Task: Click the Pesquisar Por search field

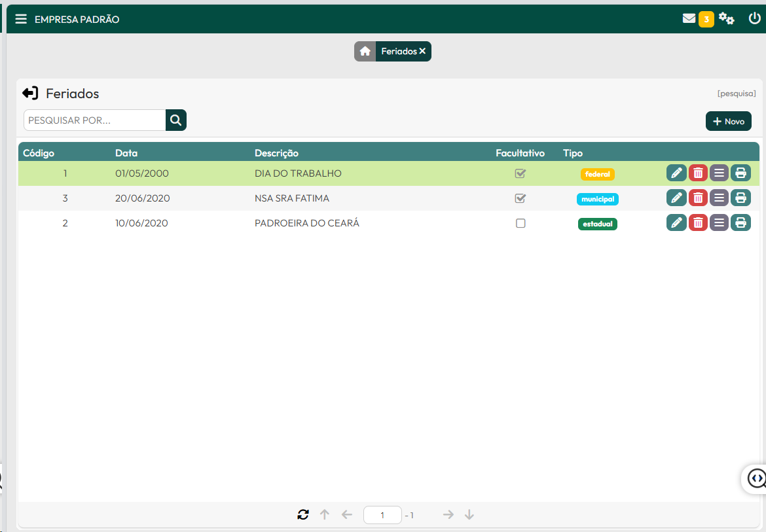Action: [95, 120]
